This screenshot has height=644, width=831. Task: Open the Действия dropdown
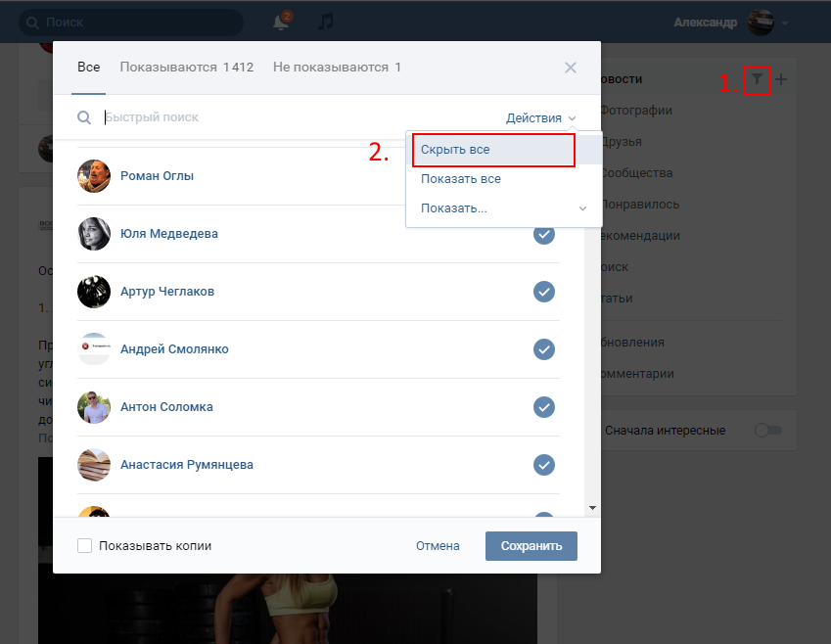tap(540, 118)
